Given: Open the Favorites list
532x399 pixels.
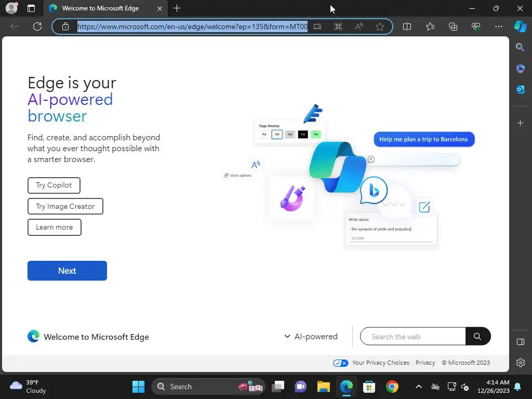Looking at the screenshot, I should point(430,26).
